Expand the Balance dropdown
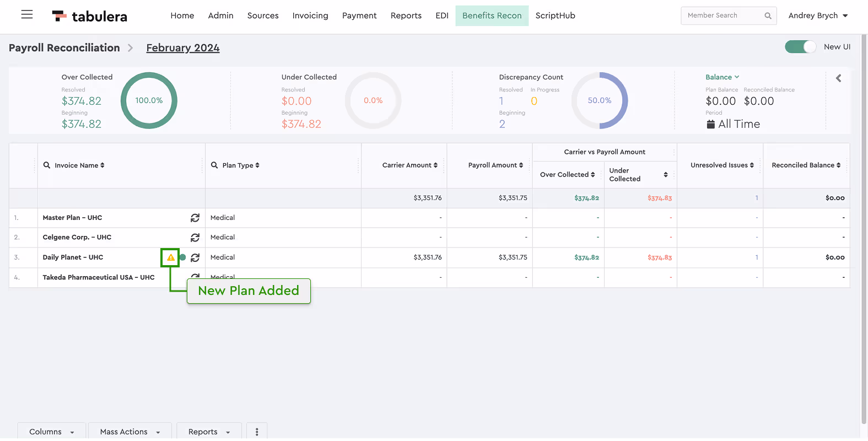868x441 pixels. (x=723, y=77)
